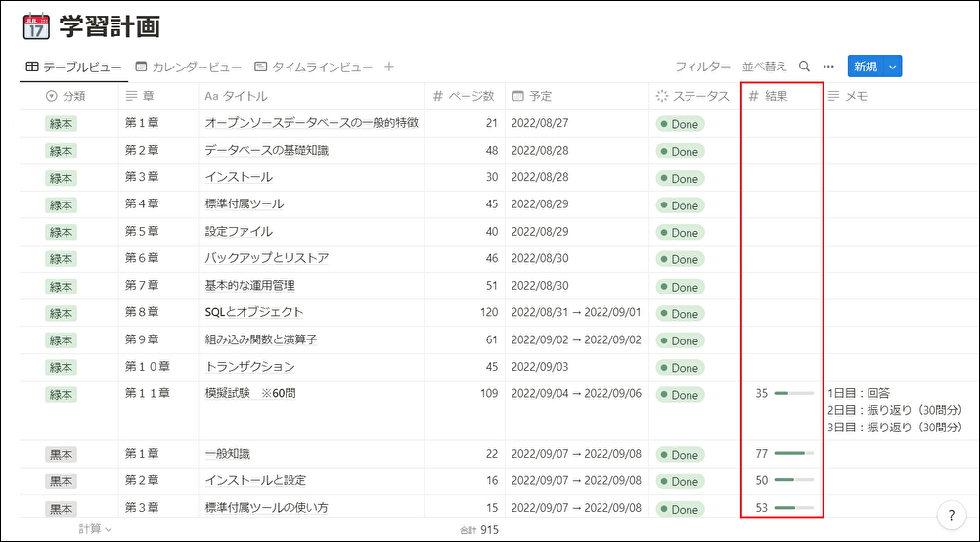
Task: Open the 標準付属ツールの使い方 page
Action: coord(267,508)
